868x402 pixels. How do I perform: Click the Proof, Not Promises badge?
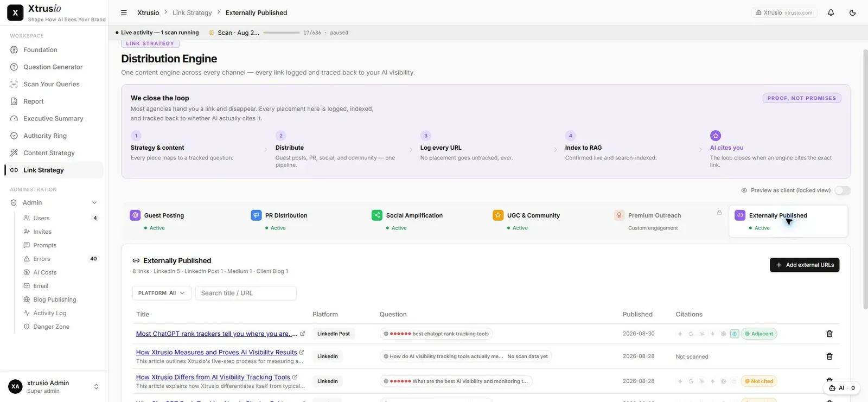click(802, 98)
